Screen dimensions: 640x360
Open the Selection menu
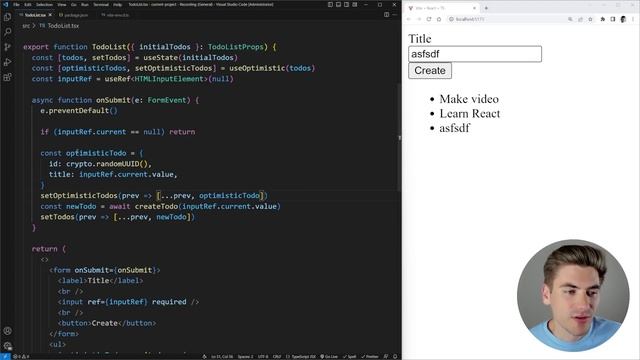(x=44, y=4)
